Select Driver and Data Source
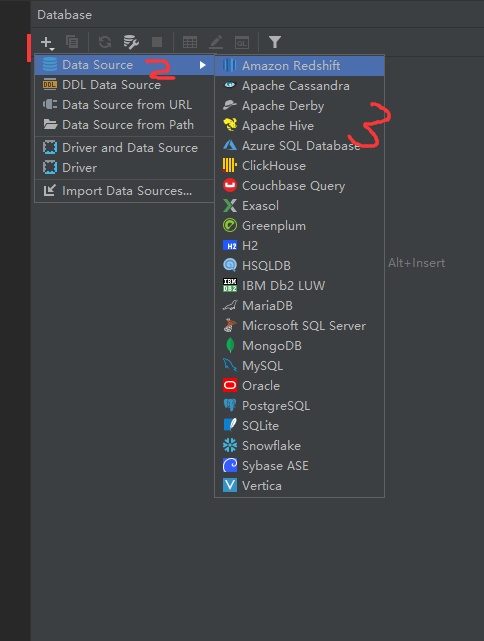This screenshot has width=484, height=641. (x=124, y=148)
